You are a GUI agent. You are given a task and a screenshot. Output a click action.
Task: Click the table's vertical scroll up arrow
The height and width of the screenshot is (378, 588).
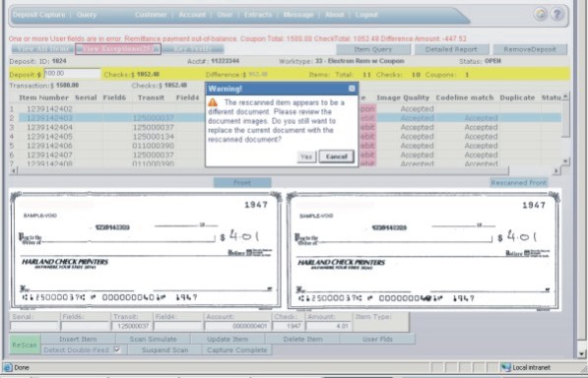tap(565, 96)
